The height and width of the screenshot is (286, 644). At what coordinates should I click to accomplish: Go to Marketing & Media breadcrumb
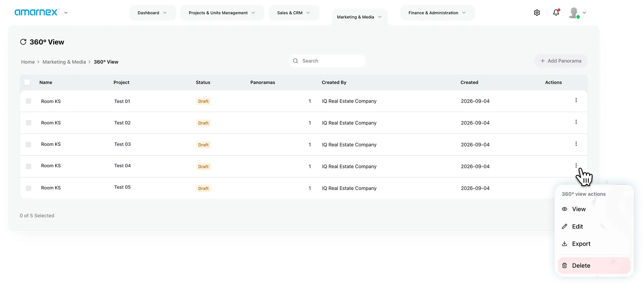[x=64, y=62]
